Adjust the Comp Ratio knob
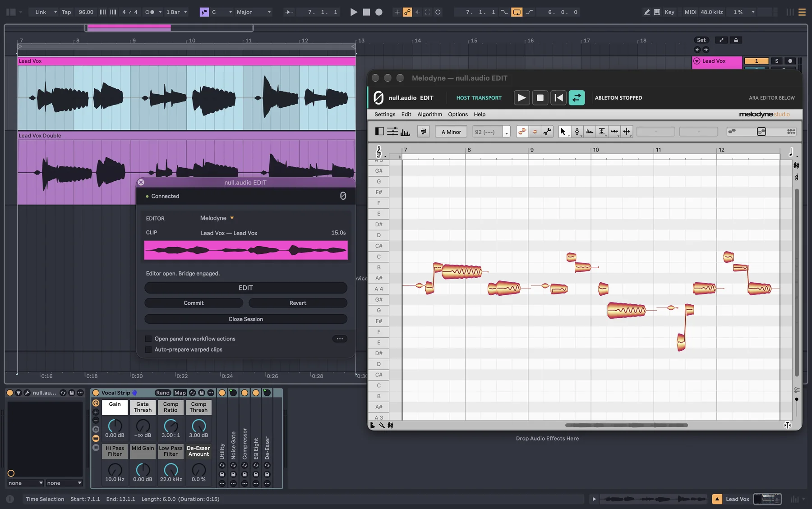Viewport: 812px width, 509px height. [x=171, y=426]
